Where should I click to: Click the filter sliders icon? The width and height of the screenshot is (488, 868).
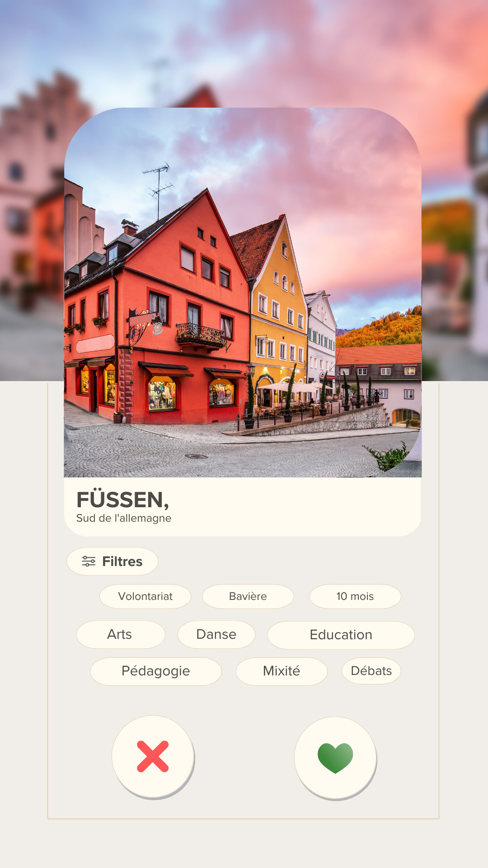89,561
